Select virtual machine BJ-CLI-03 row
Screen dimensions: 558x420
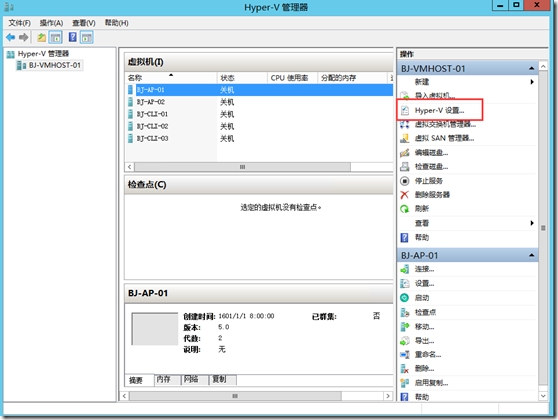point(260,138)
